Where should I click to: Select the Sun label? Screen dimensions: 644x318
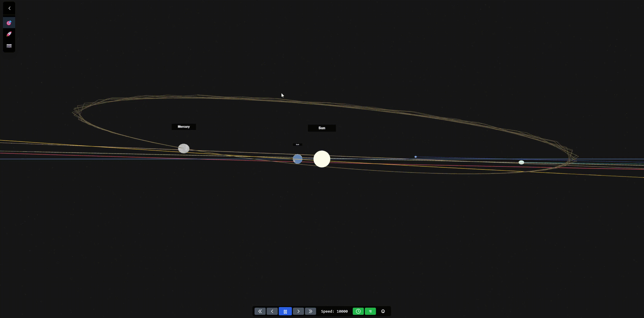[x=322, y=128]
